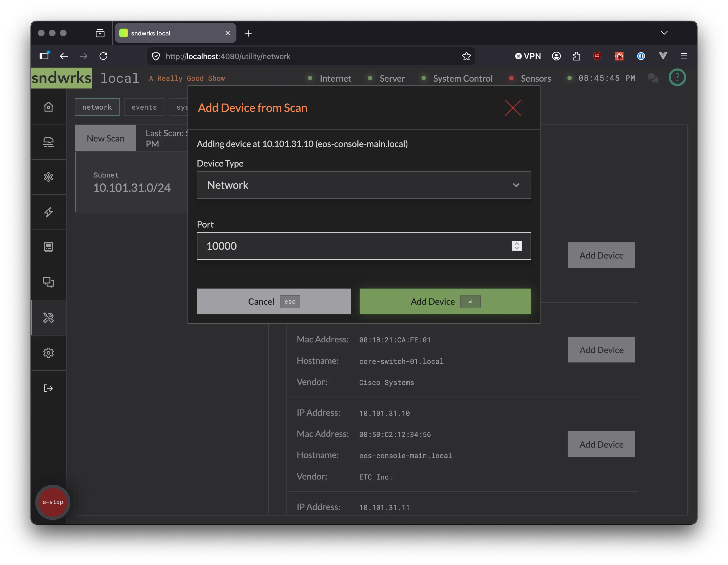Open the browser hamburger menu
This screenshot has width=728, height=565.
[684, 56]
